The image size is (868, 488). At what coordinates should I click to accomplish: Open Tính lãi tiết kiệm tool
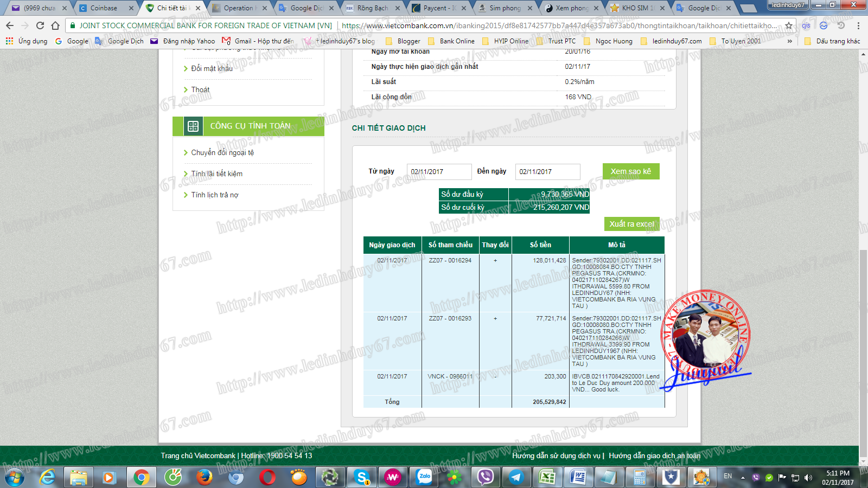(216, 174)
